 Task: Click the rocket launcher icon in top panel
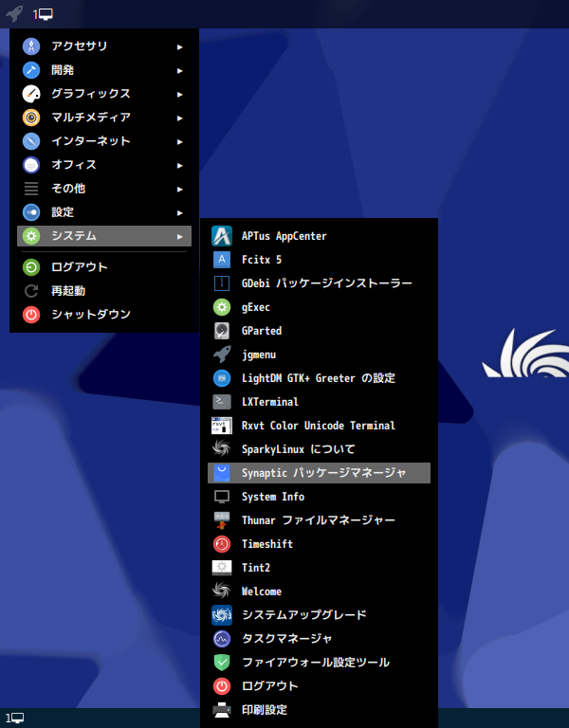click(x=14, y=13)
